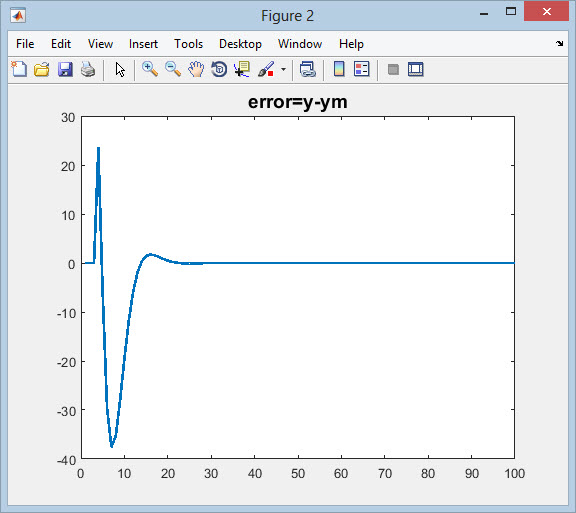The height and width of the screenshot is (513, 576).
Task: Click the plot title error=y-ym
Action: coord(298,102)
